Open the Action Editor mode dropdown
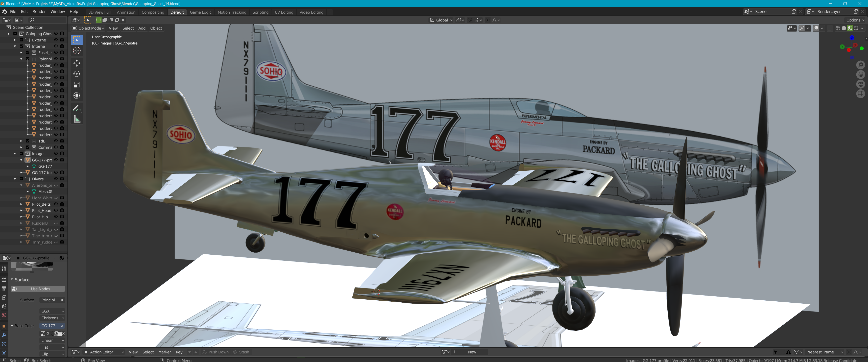868x362 pixels. [104, 352]
